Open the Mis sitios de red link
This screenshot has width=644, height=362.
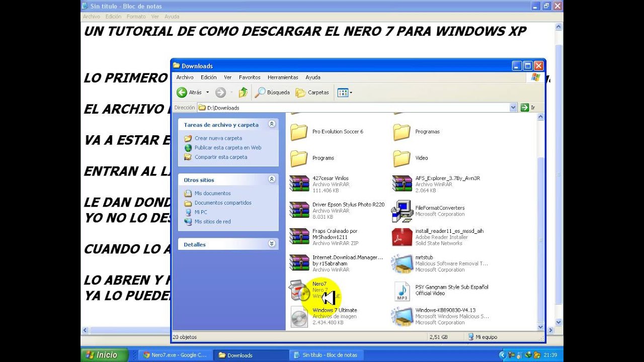point(213,222)
